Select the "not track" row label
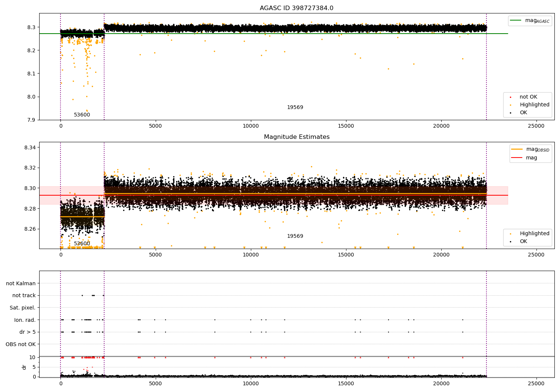 pyautogui.click(x=24, y=296)
